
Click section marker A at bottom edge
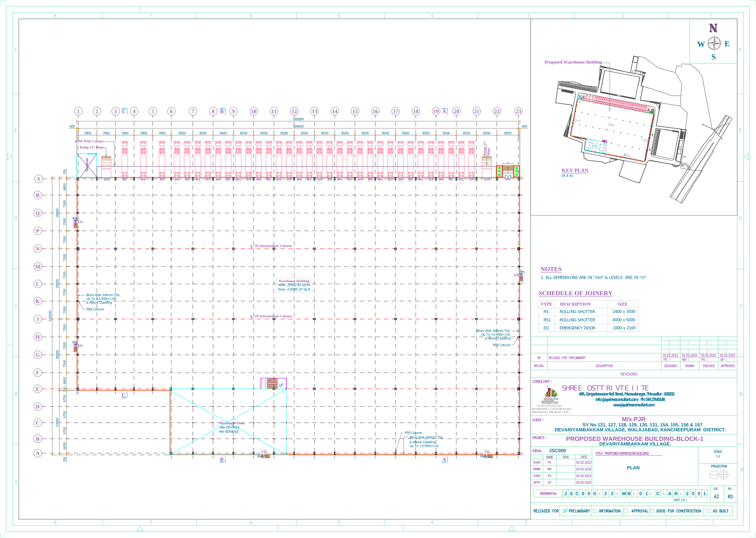point(444,460)
